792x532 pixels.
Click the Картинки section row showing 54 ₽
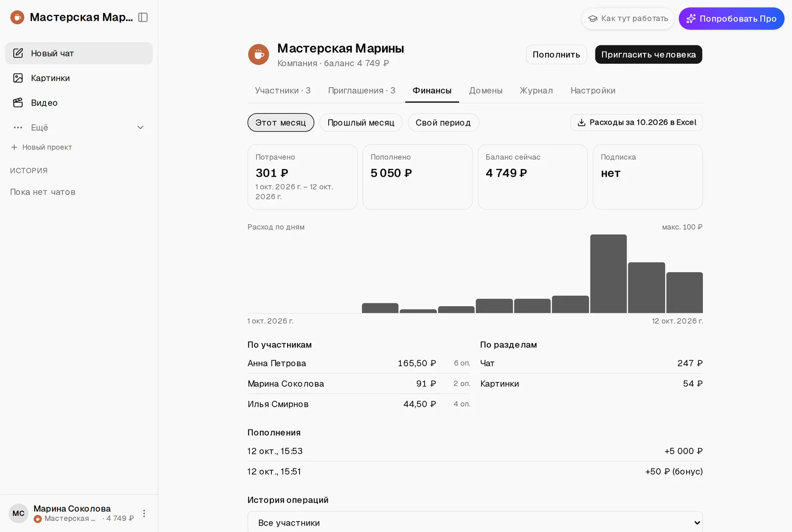pos(592,384)
